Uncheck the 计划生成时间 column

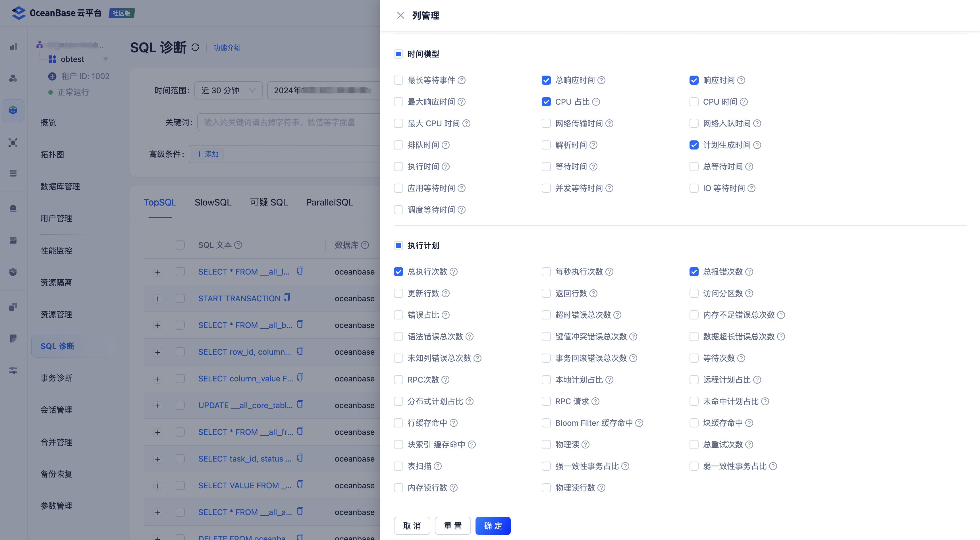694,145
